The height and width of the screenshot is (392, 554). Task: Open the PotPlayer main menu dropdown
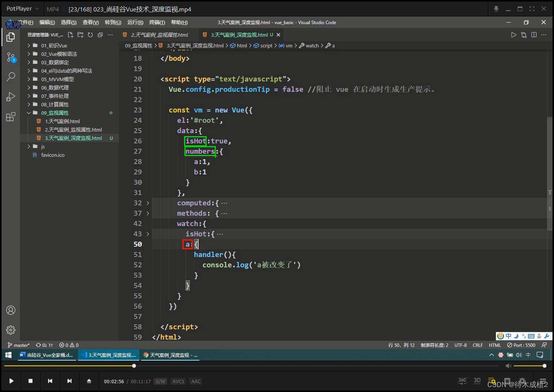(x=23, y=8)
